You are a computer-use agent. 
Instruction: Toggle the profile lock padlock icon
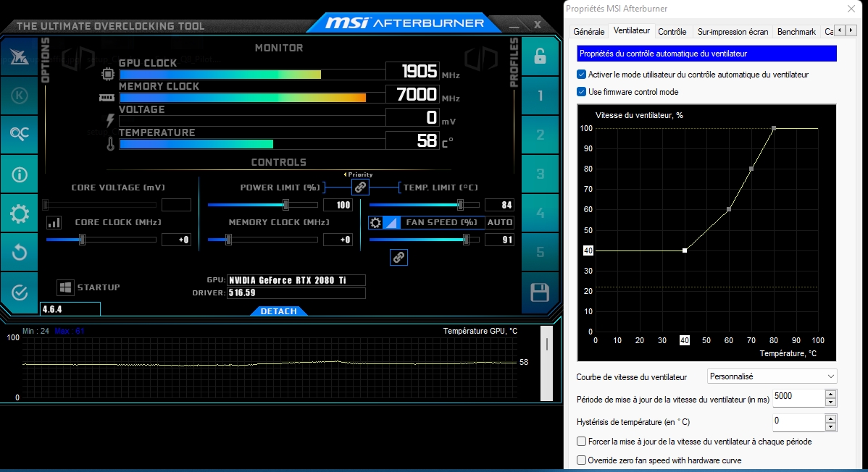(x=541, y=56)
